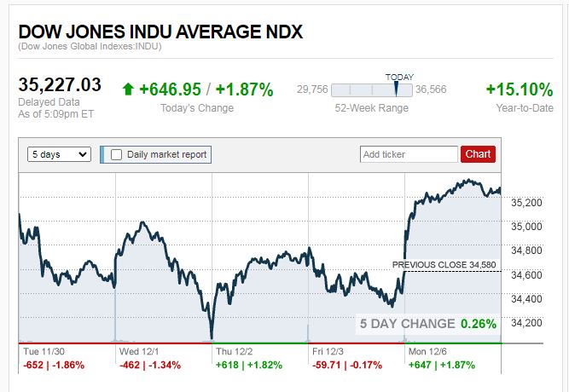Click the 5 DAY CHANGE 0.26% label
Viewport: 569px width, 392px height.
pyautogui.click(x=427, y=324)
